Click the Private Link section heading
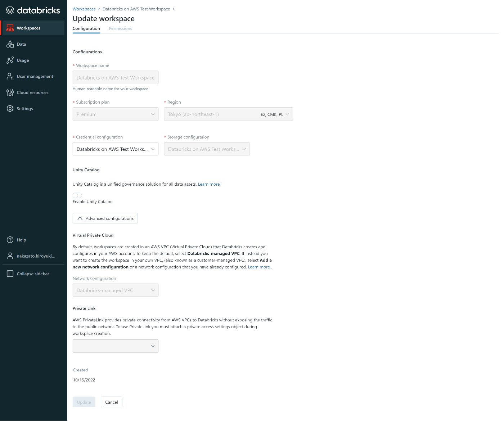 84,308
